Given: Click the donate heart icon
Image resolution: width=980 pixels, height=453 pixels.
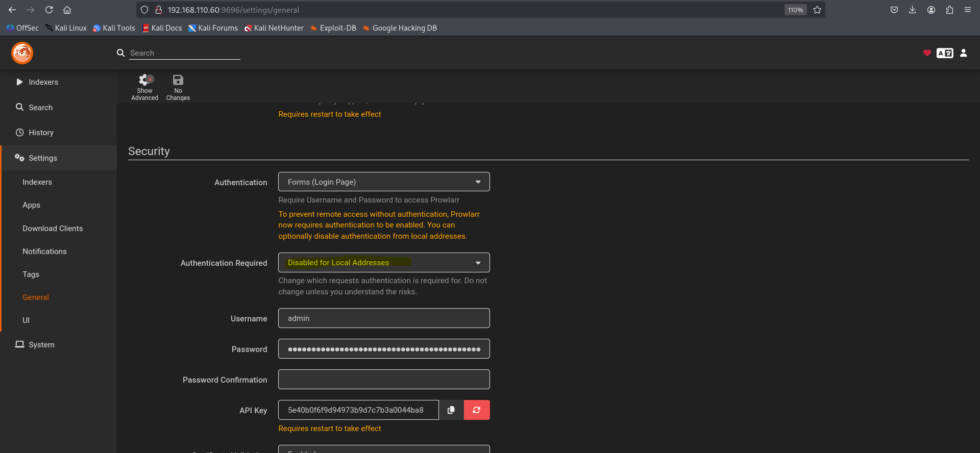Looking at the screenshot, I should [927, 53].
